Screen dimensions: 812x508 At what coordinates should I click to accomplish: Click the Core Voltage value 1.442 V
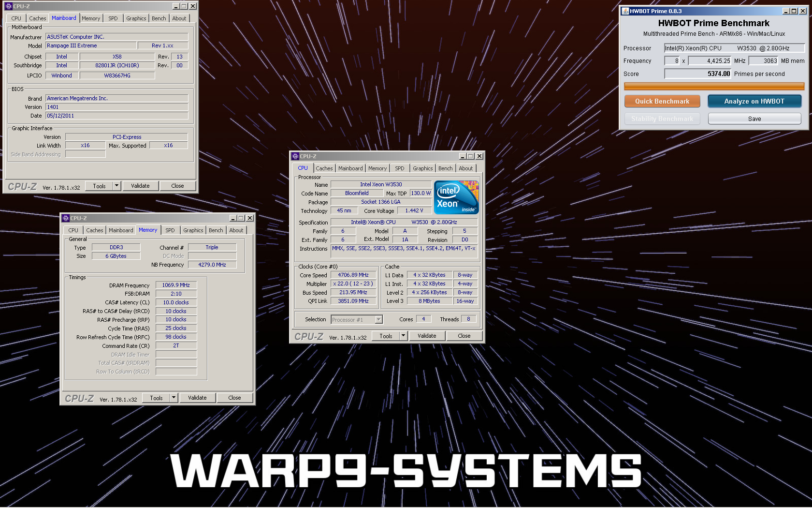[x=414, y=210]
